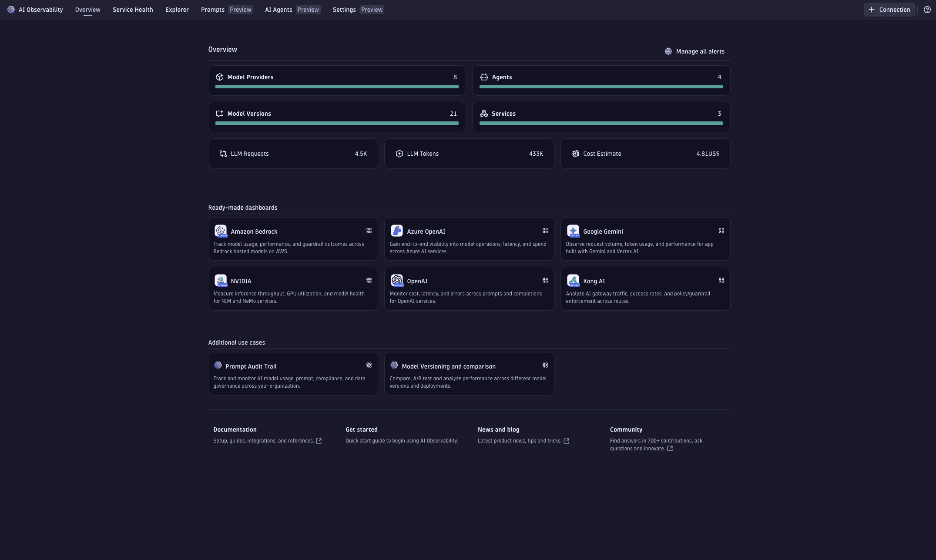Click the Kong AI card title
Screen dimensions: 936x560
594,281
